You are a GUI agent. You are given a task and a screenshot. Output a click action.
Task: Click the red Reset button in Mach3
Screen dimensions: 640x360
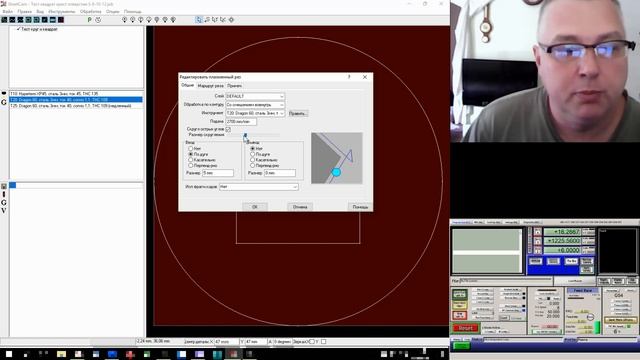click(x=465, y=328)
